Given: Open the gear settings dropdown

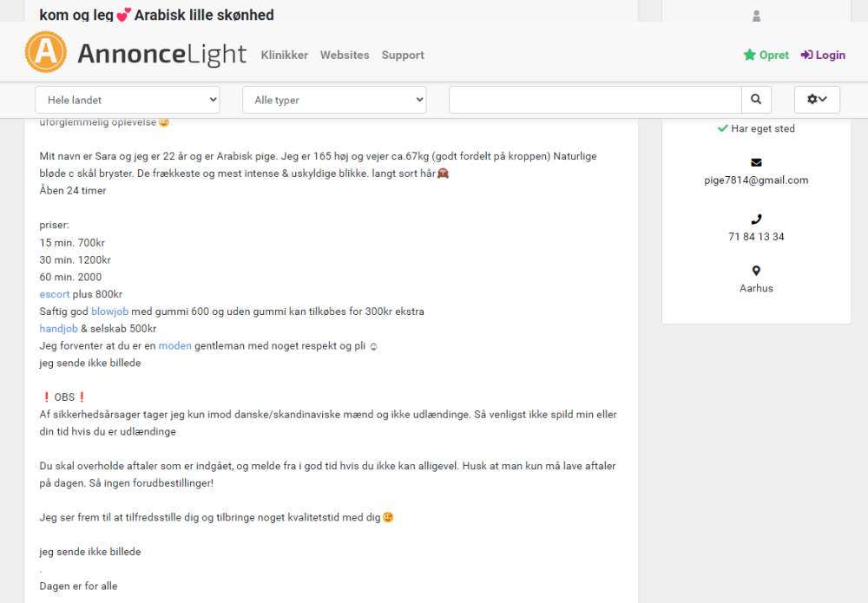Looking at the screenshot, I should pyautogui.click(x=817, y=100).
